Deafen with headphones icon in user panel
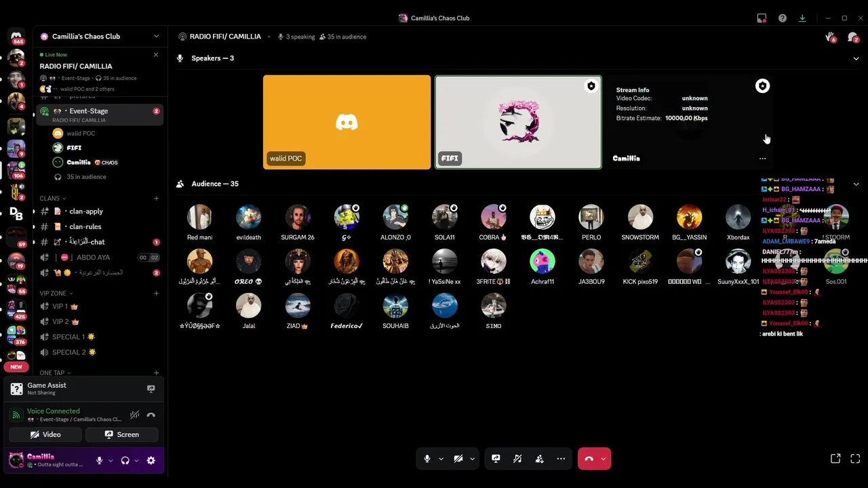Image resolution: width=868 pixels, height=488 pixels. (x=125, y=460)
